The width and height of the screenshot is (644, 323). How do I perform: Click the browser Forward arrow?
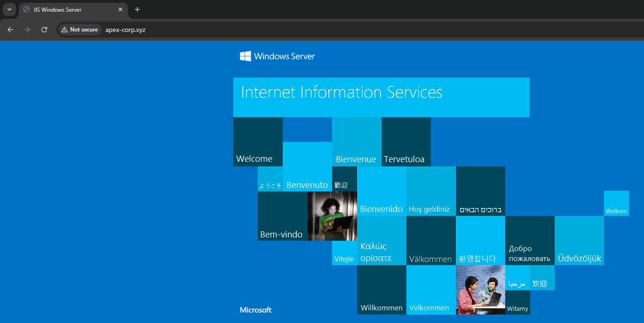27,30
